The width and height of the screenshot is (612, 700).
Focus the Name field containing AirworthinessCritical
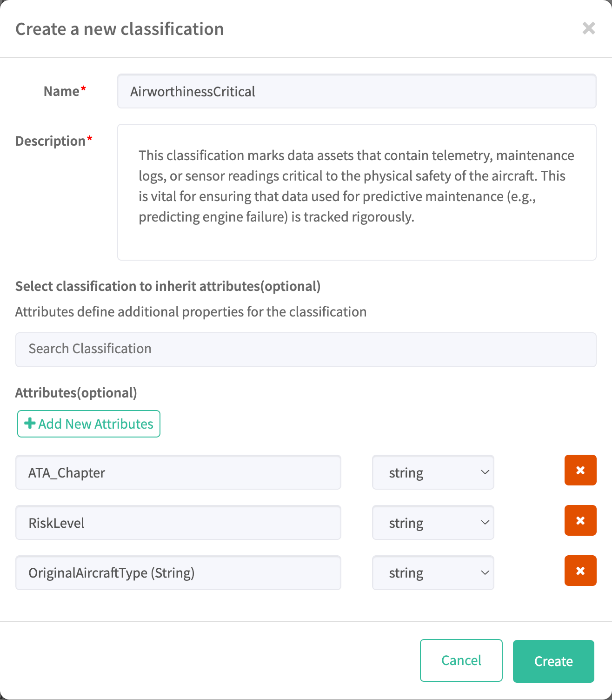pyautogui.click(x=356, y=91)
